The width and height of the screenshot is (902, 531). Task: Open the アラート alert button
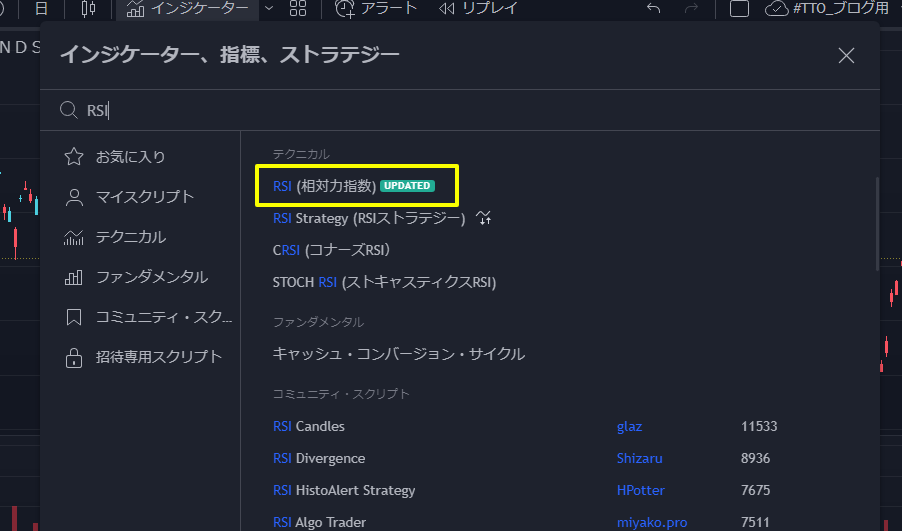coord(376,9)
